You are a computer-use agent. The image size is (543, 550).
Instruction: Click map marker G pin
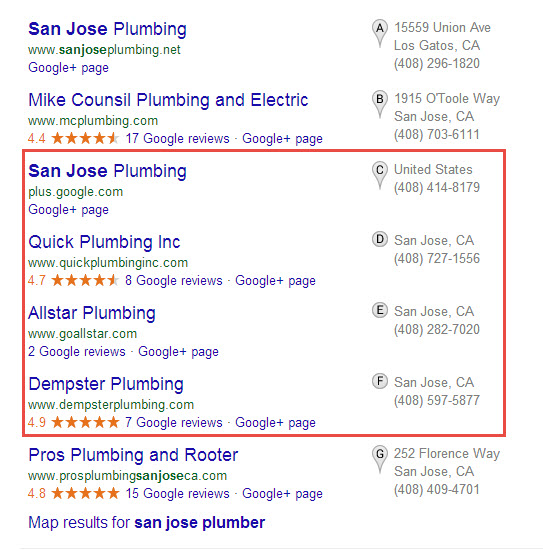coord(380,459)
